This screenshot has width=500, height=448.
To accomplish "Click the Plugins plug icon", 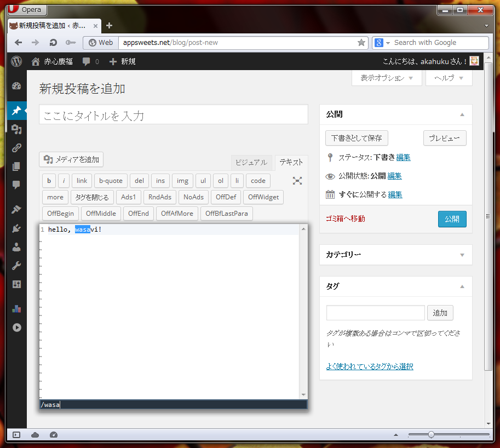I will [16, 227].
